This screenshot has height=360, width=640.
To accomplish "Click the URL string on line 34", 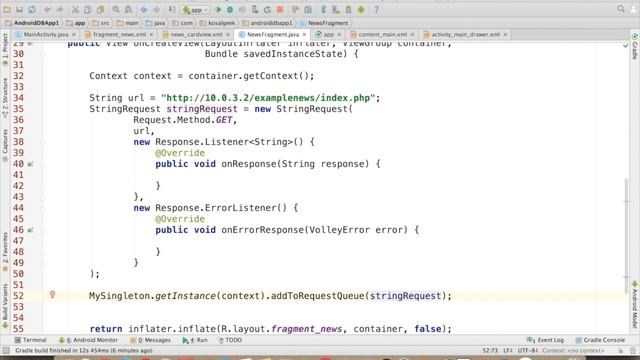I will [268, 98].
